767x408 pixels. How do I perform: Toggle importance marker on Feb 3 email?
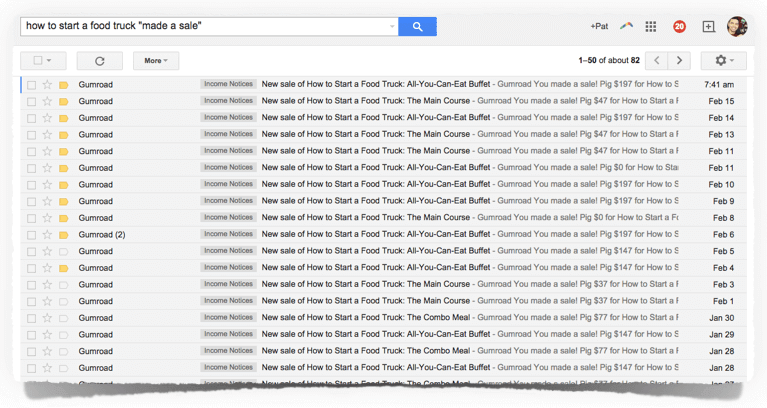pyautogui.click(x=64, y=285)
